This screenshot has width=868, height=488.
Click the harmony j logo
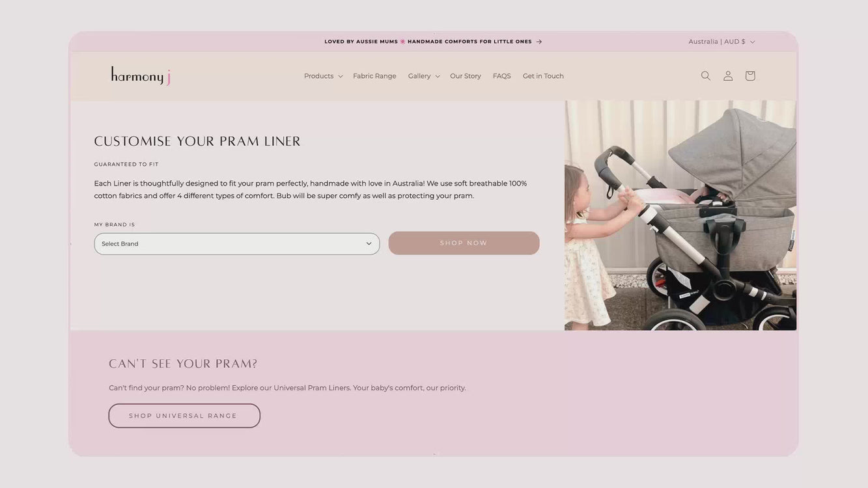pyautogui.click(x=141, y=76)
